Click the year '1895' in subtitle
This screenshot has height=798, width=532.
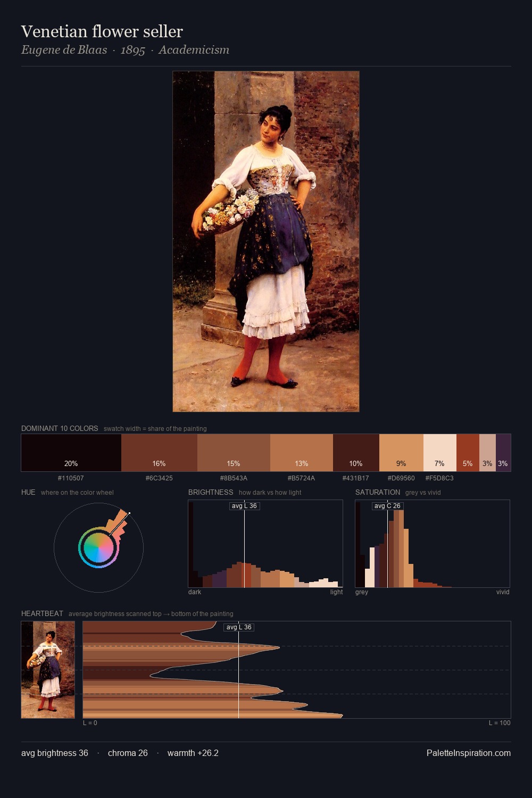(133, 50)
